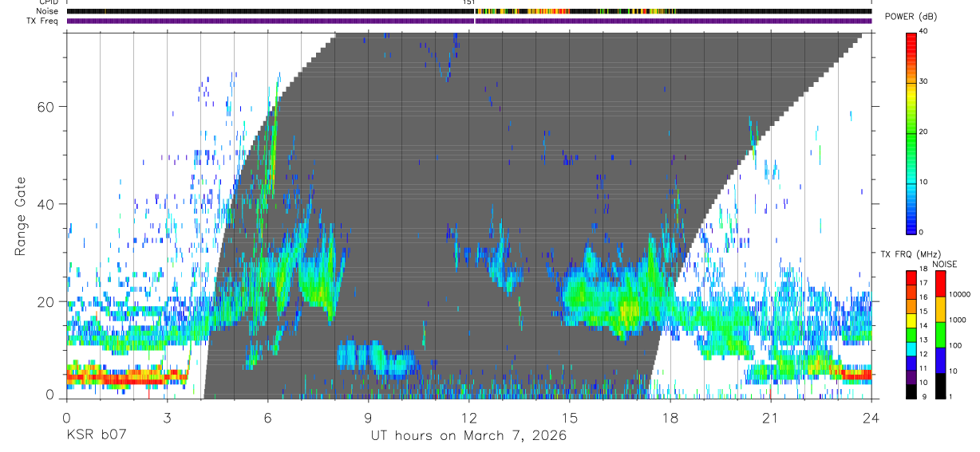980x452 pixels.
Task: Click the yellow 14-15 MHz TX frequency swatch
Action: pyautogui.click(x=911, y=319)
